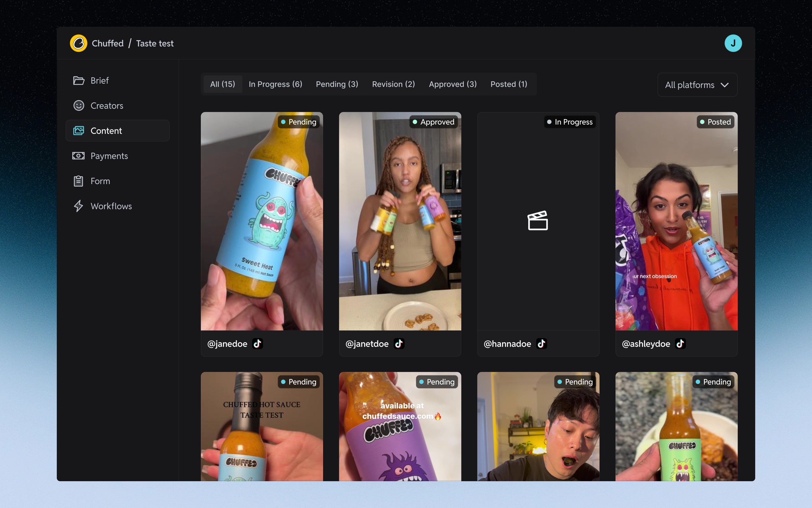The height and width of the screenshot is (508, 812).
Task: Open the 'CHUFFED HOT SAUCE TASTE TEST' thumbnail
Action: (x=262, y=426)
